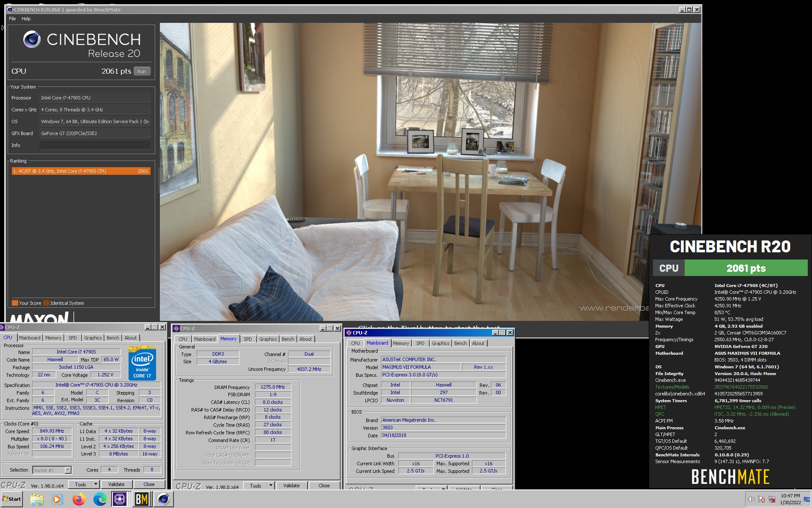Minimize the right Mainboard CPU-Z window
This screenshot has width=812, height=508.
pos(495,333)
